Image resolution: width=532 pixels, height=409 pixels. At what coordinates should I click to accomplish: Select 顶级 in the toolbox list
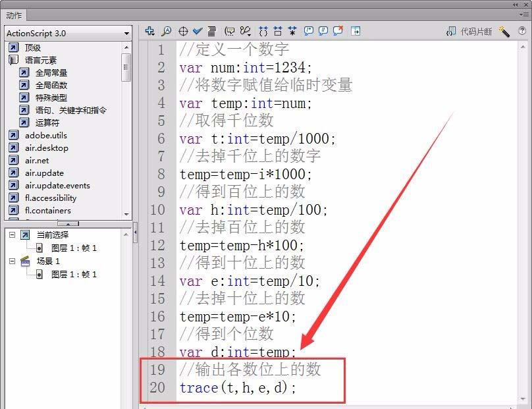pos(32,48)
